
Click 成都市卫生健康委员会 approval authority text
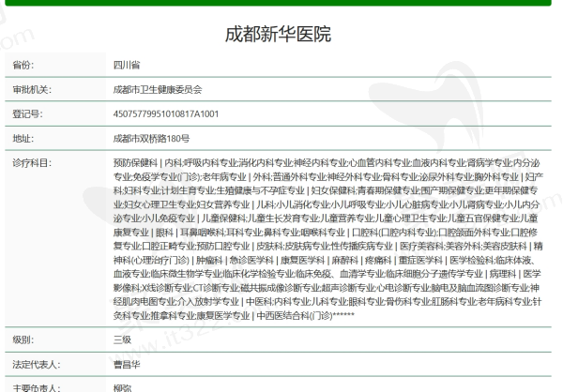(x=156, y=90)
